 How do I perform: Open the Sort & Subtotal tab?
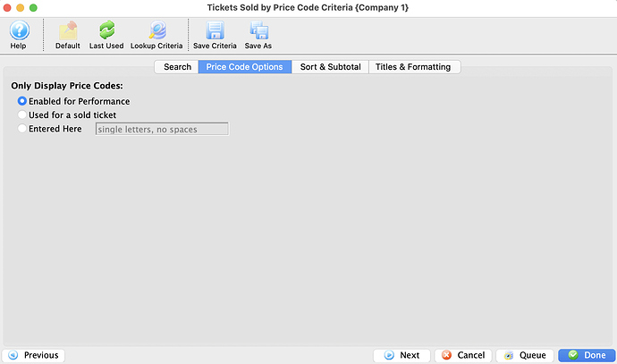[x=330, y=67]
